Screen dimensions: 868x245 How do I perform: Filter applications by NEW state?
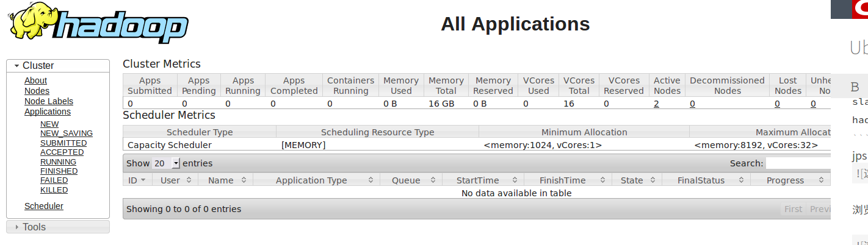click(x=49, y=124)
